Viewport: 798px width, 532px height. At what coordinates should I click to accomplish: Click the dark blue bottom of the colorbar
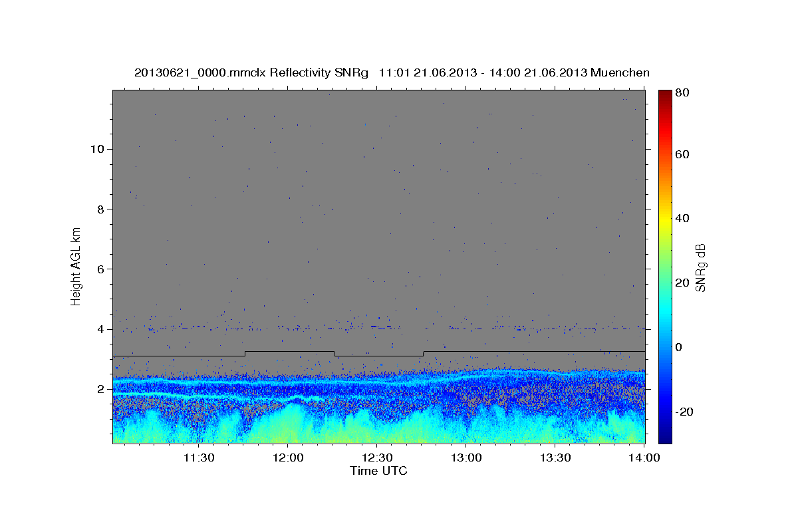(665, 439)
